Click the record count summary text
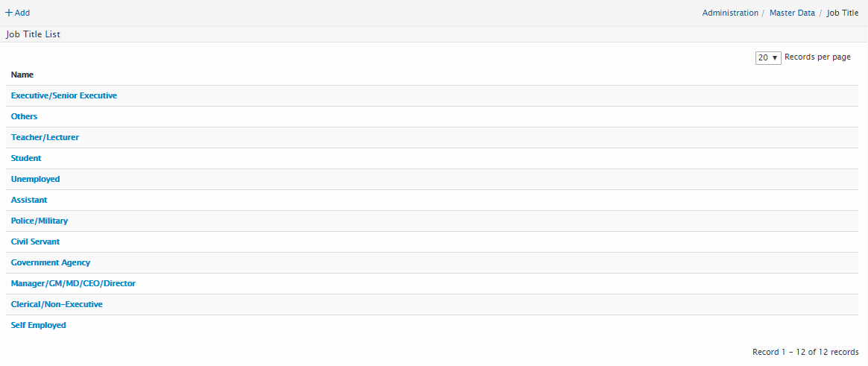The image size is (868, 366). (805, 352)
